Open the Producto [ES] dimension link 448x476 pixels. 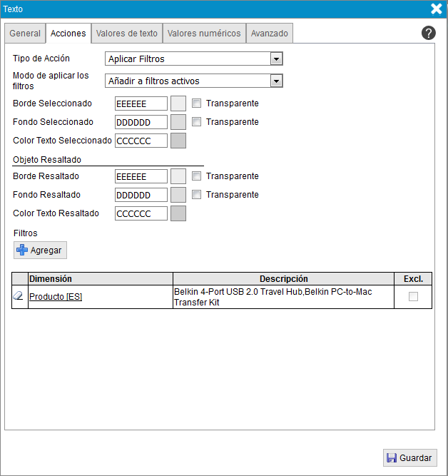coord(56,297)
